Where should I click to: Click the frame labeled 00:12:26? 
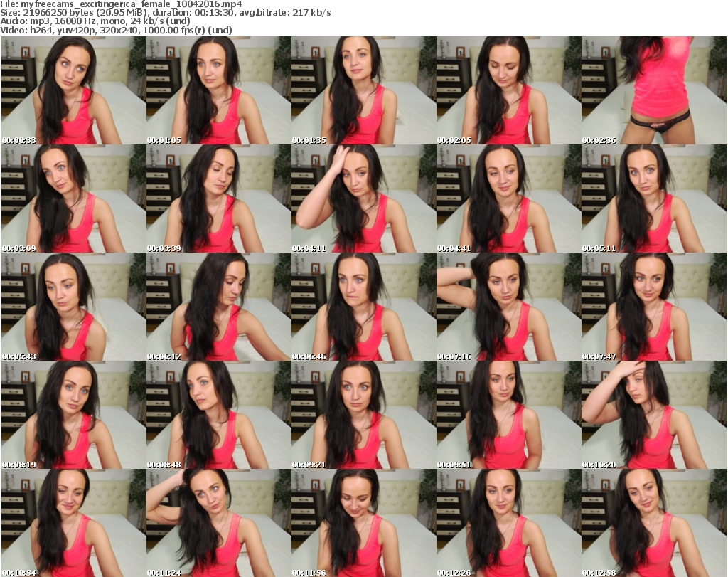[x=508, y=523]
